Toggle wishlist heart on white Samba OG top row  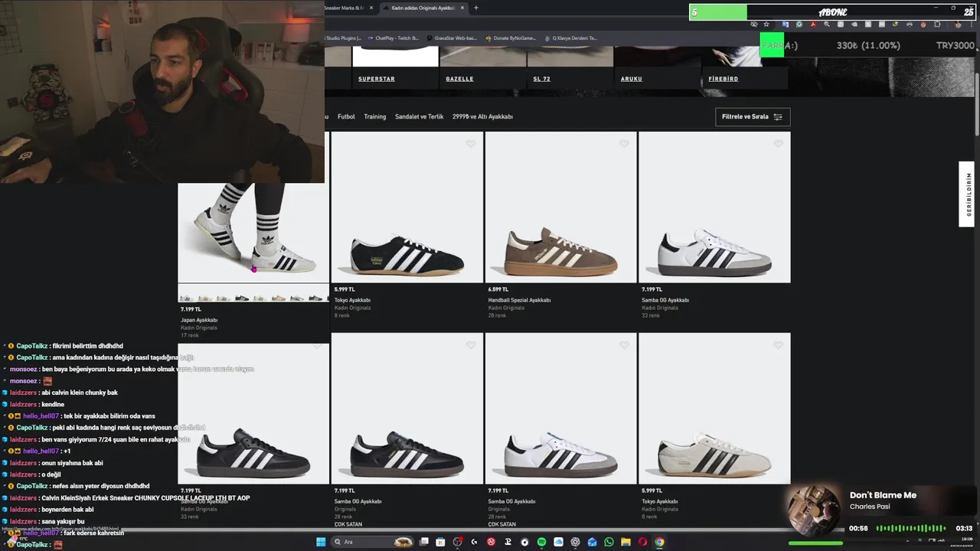pyautogui.click(x=778, y=143)
